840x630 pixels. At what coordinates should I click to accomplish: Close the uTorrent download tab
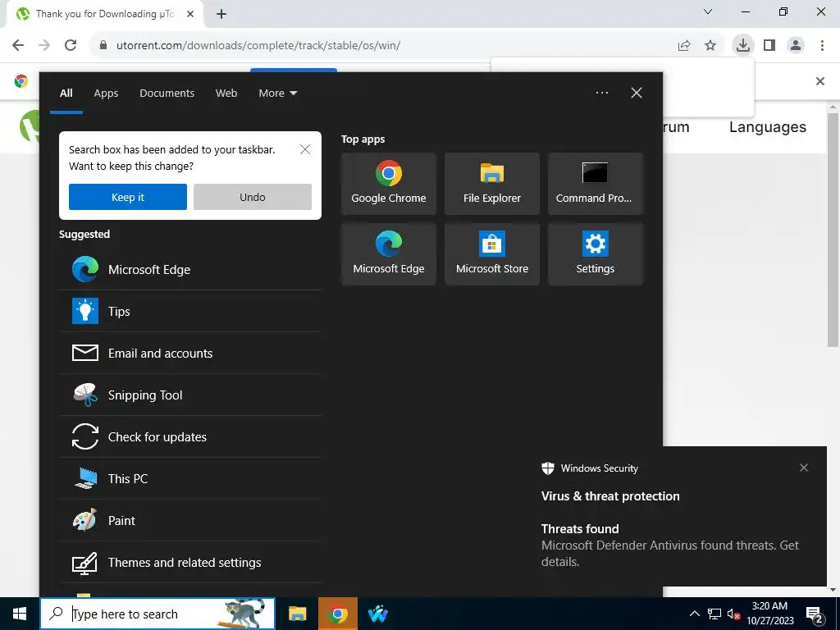click(x=189, y=14)
